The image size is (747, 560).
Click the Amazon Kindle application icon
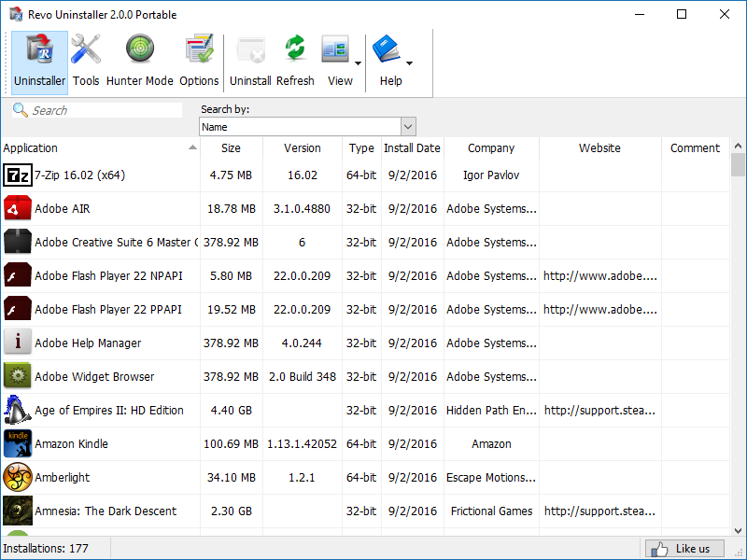tap(18, 443)
